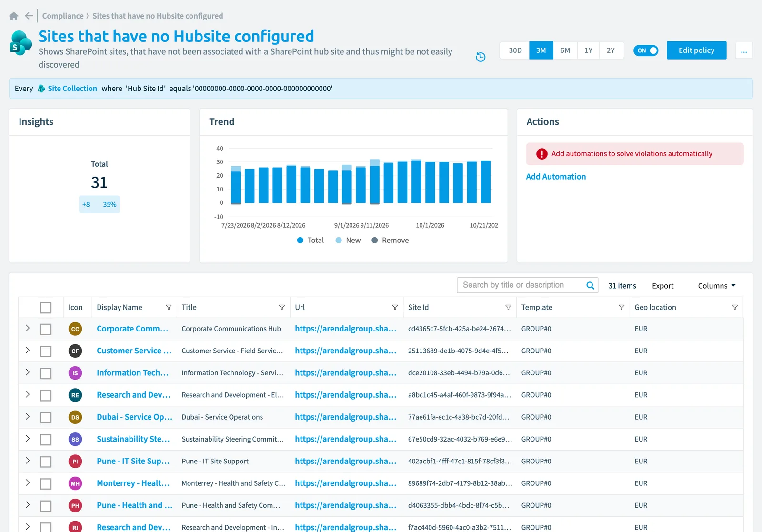
Task: Expand the Pune - Health and Safety row
Action: (x=28, y=505)
